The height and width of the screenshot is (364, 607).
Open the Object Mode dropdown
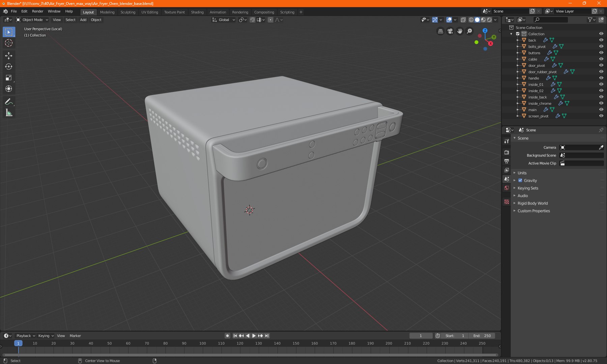click(x=32, y=20)
